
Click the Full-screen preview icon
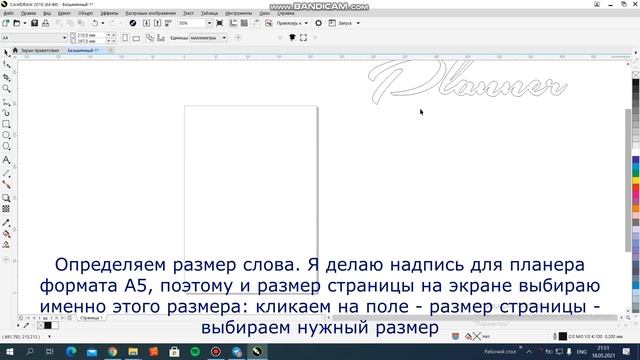coord(220,23)
